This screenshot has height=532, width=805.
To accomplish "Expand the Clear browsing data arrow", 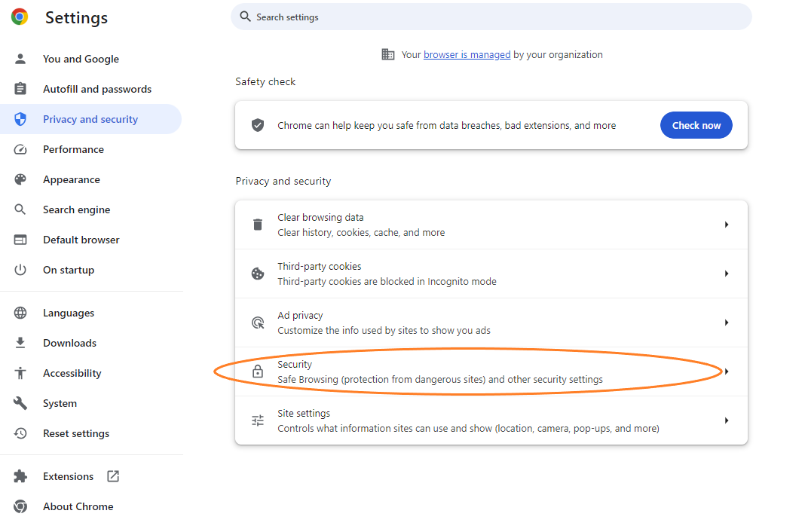I will click(727, 225).
